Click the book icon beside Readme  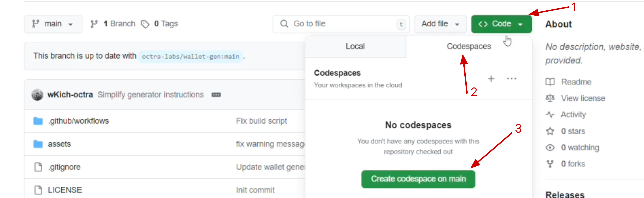tap(550, 82)
